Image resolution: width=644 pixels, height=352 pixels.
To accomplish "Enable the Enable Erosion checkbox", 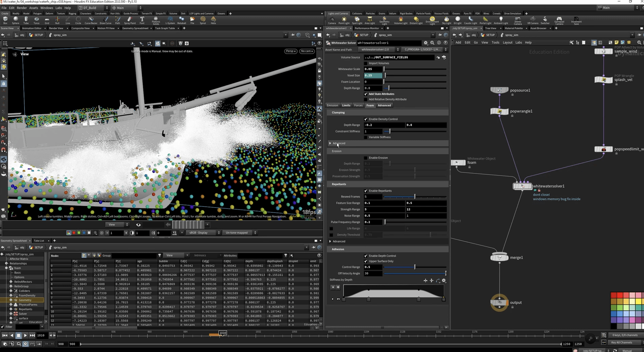I will pyautogui.click(x=366, y=158).
